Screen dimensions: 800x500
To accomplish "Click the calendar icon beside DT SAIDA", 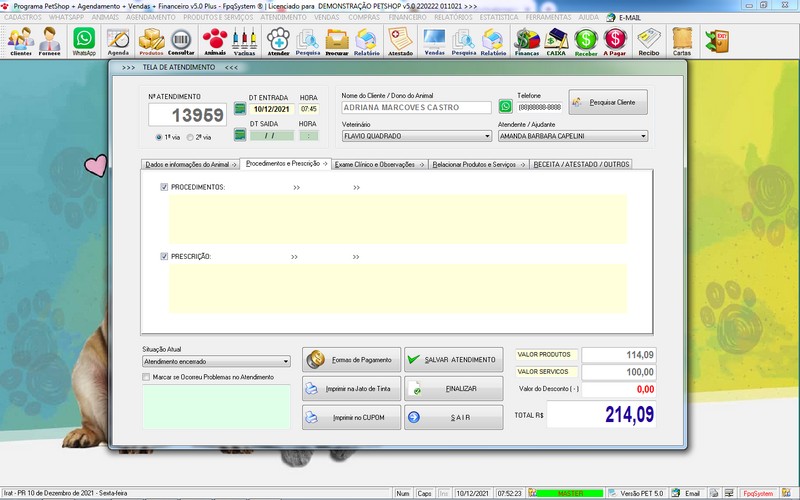I will (240, 135).
